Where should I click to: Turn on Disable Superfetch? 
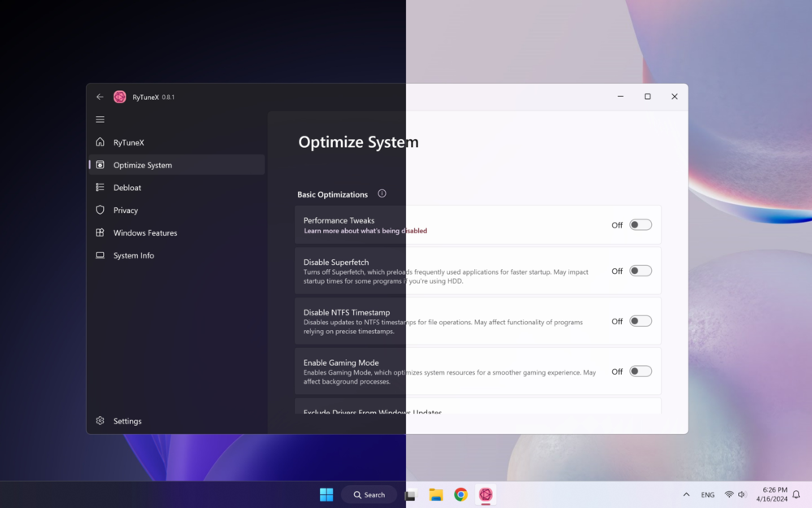point(639,271)
